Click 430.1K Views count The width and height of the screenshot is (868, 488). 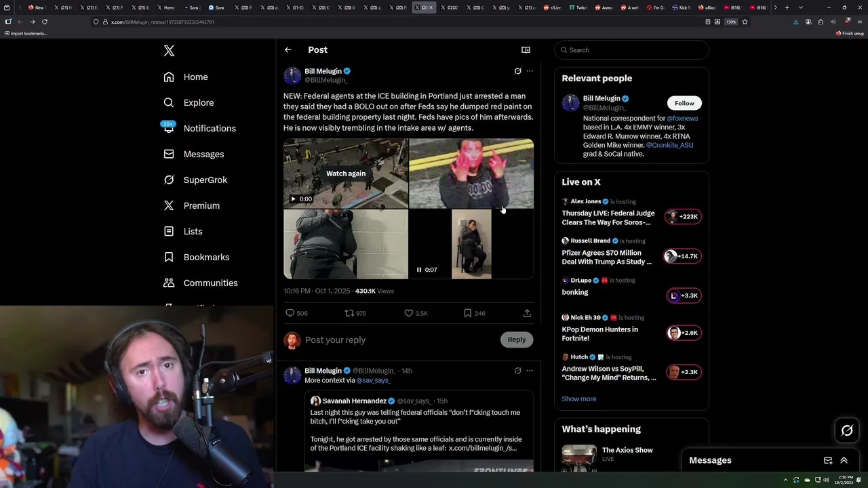click(x=374, y=291)
